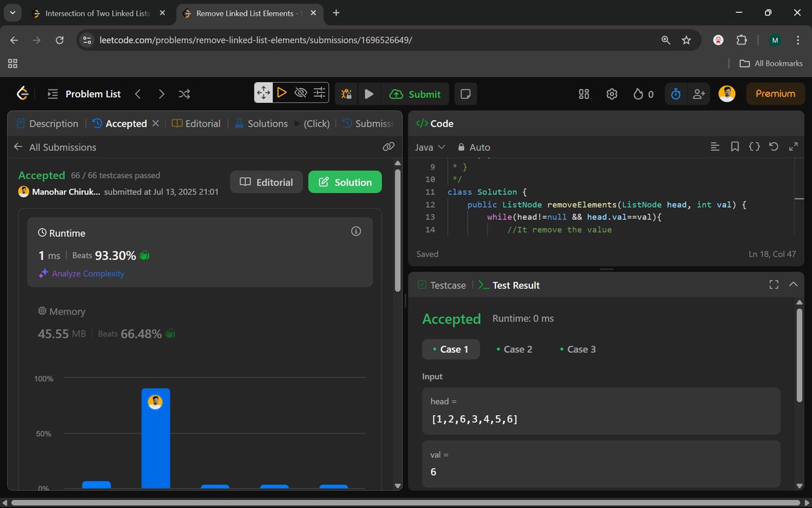Screen dimensions: 812x508
Task: Switch to the Testcase tab
Action: 442,285
